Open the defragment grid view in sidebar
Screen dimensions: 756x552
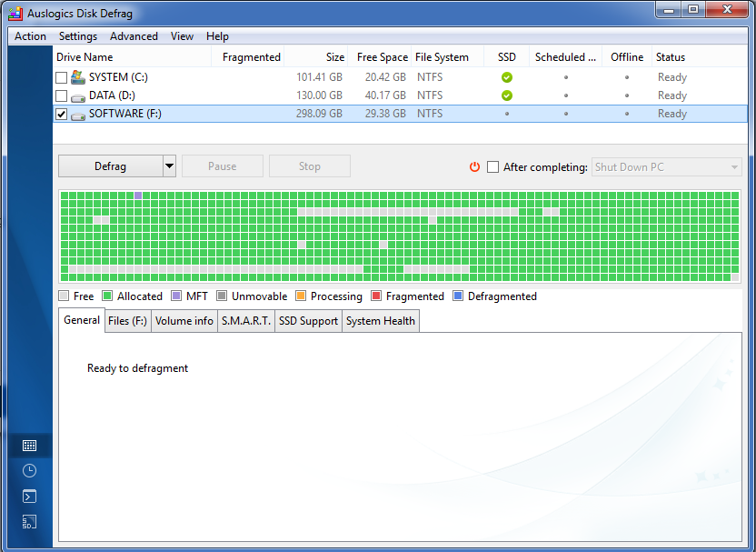pos(28,446)
